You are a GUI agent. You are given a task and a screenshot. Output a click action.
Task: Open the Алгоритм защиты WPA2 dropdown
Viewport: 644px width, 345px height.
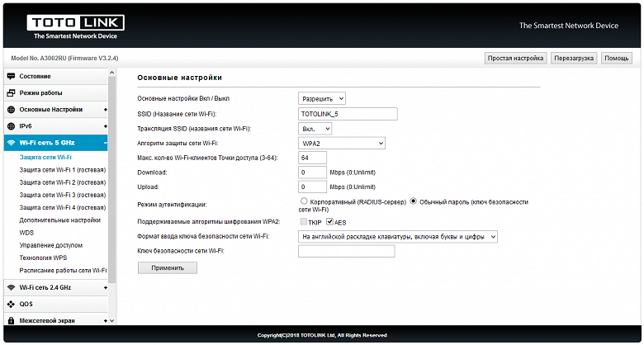coord(342,144)
